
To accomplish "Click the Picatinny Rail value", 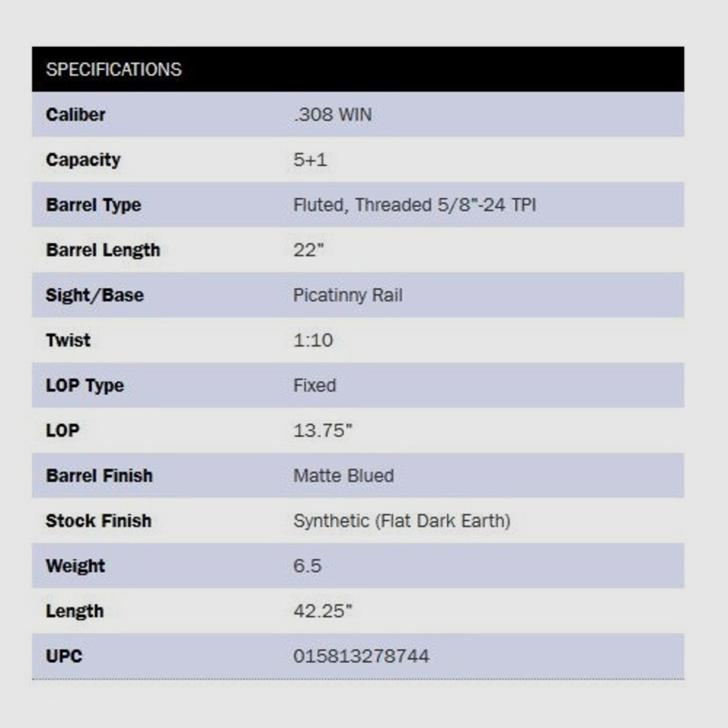I will tap(348, 295).
